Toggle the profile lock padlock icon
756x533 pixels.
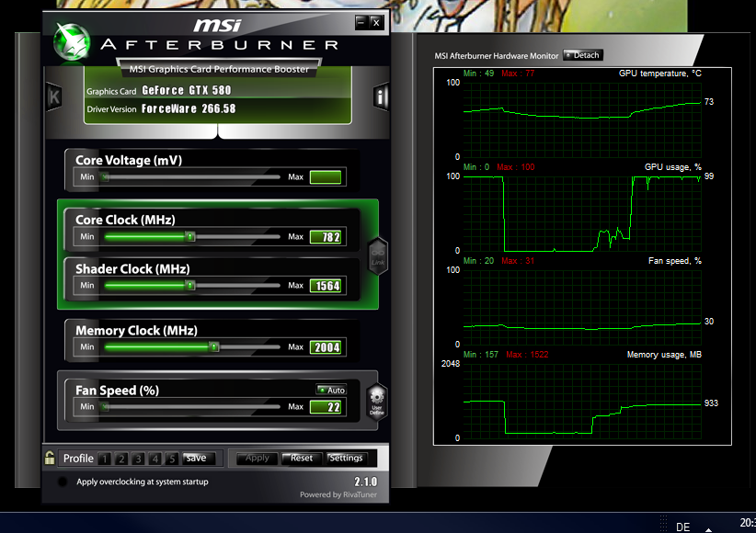[50, 458]
